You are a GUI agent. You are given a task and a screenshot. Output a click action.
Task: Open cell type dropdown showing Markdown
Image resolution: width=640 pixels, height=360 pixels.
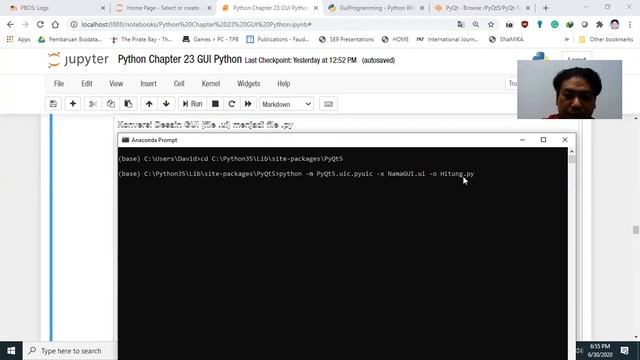287,104
